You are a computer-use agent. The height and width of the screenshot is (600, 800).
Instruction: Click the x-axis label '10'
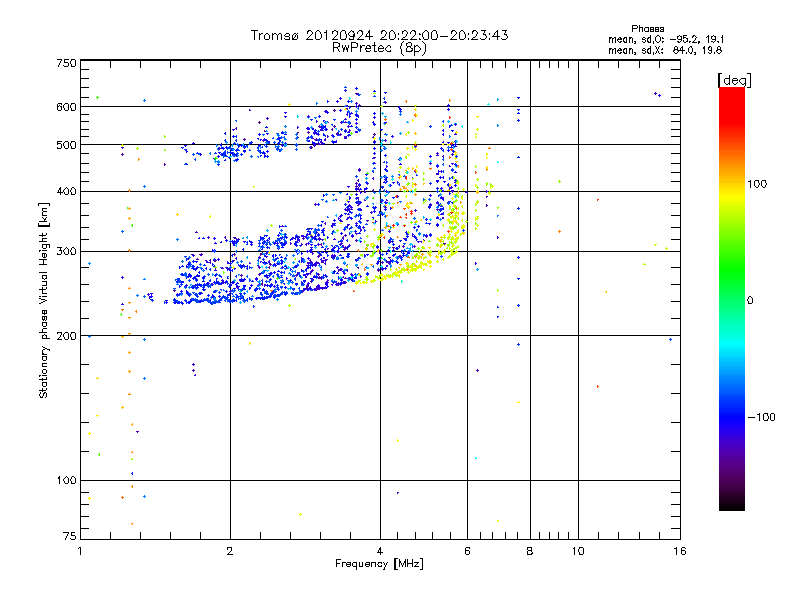pos(578,551)
